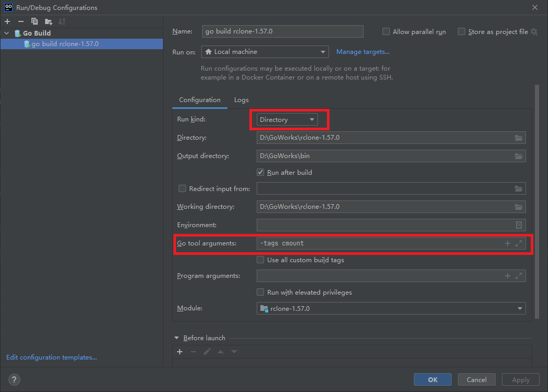Expand the Program arguments field

[519, 276]
